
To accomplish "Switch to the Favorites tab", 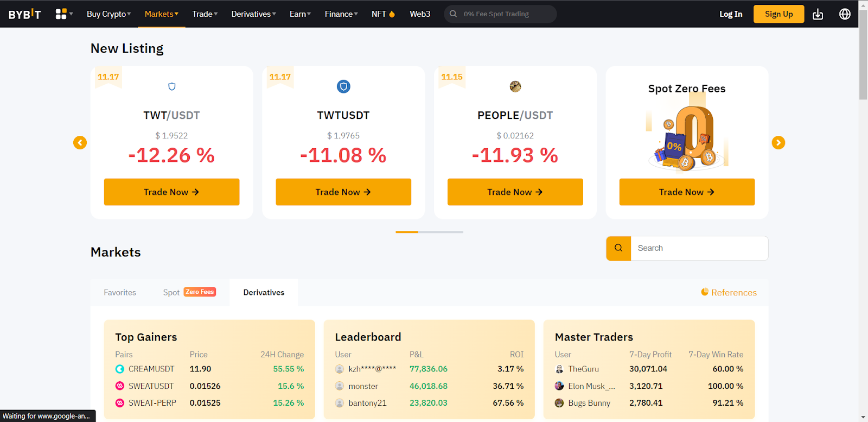I will pos(120,293).
